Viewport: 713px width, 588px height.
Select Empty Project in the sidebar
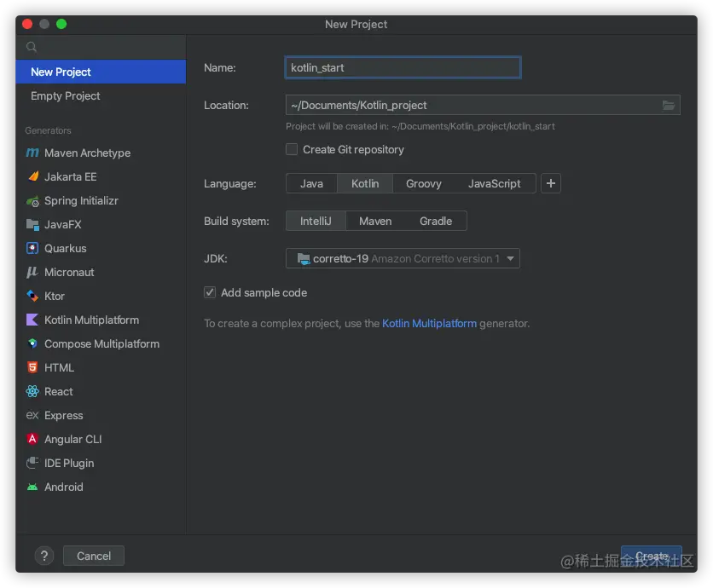tap(101, 96)
